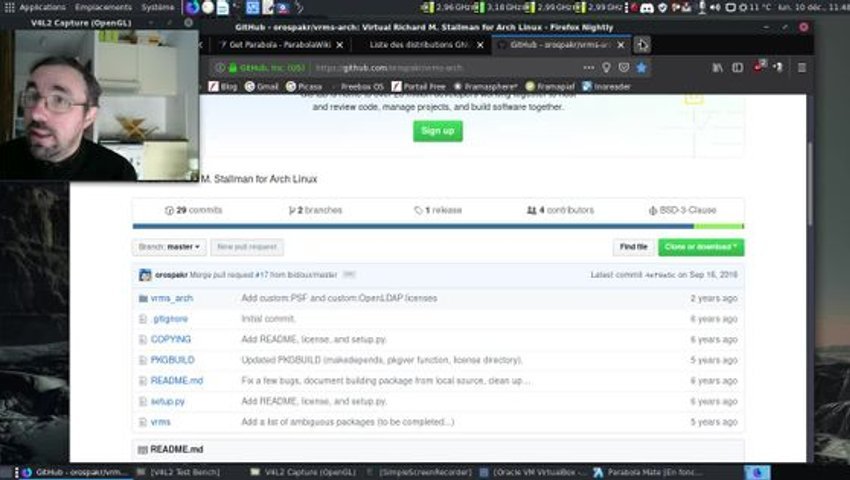The height and width of the screenshot is (480, 850).
Task: Click the lightbulb icon in address bar
Action: coord(606,68)
